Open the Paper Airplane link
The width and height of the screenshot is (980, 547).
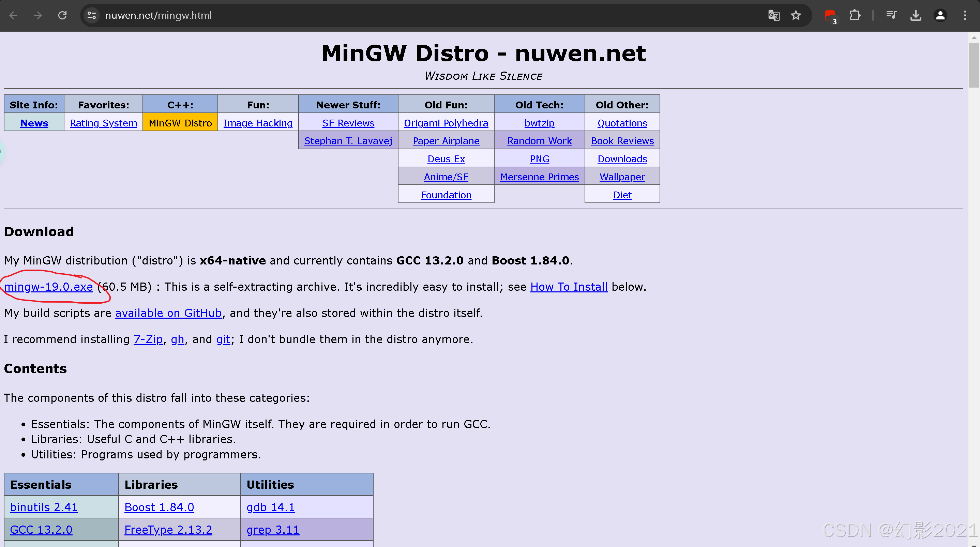(446, 141)
